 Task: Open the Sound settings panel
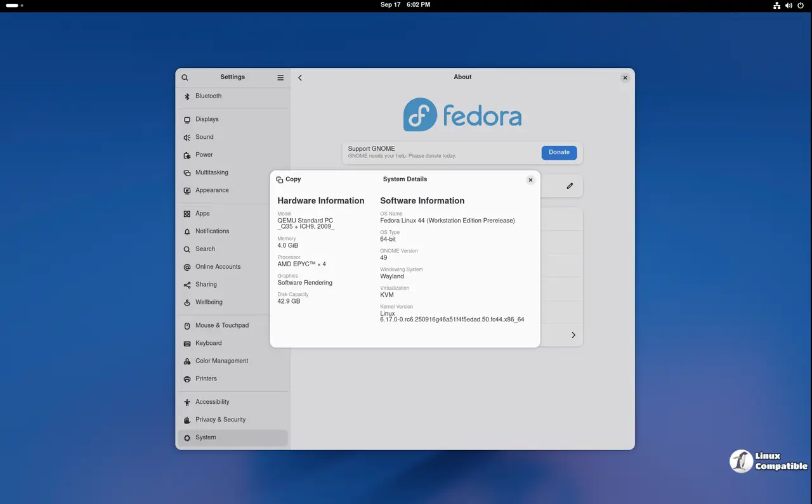[x=204, y=137]
